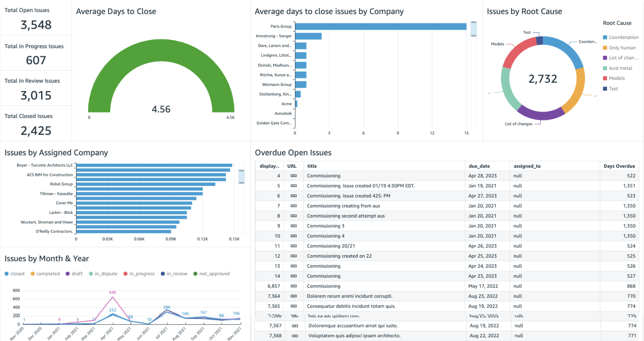Viewport: 644px width, 341px height.
Task: Hide the 'in_progress' series via its legend entry
Action: pos(139,273)
